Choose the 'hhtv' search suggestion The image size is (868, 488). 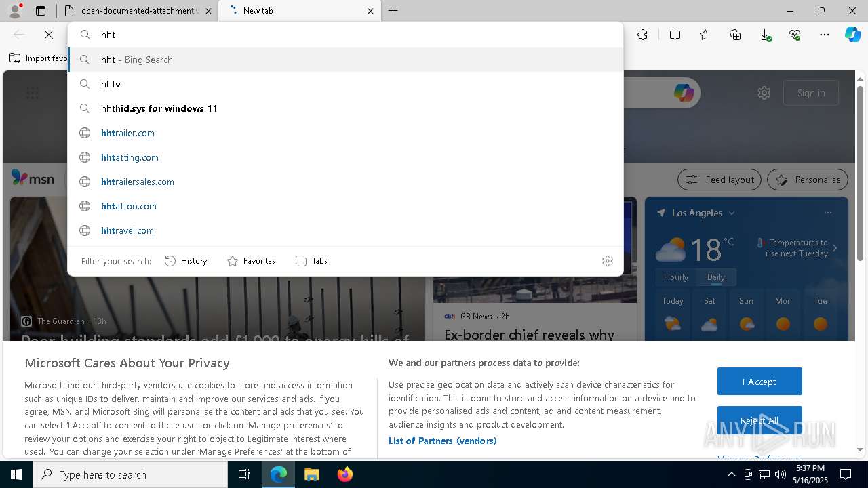point(345,84)
